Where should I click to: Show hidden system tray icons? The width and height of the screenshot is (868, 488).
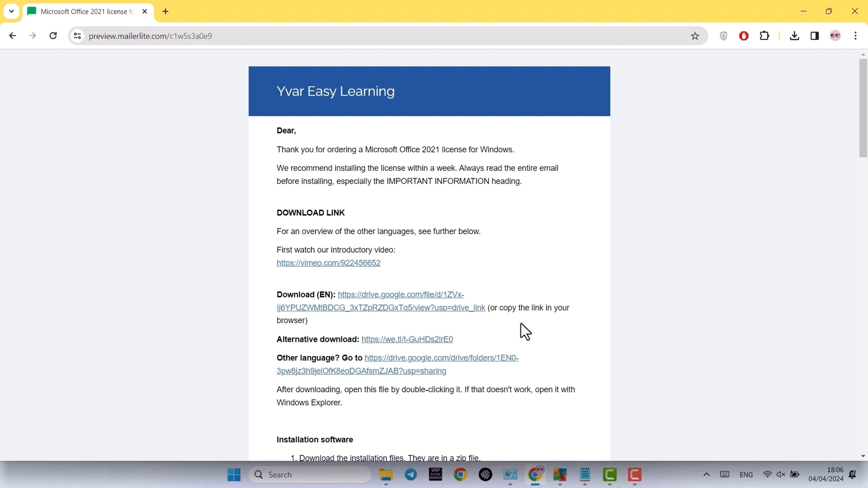[x=706, y=474]
